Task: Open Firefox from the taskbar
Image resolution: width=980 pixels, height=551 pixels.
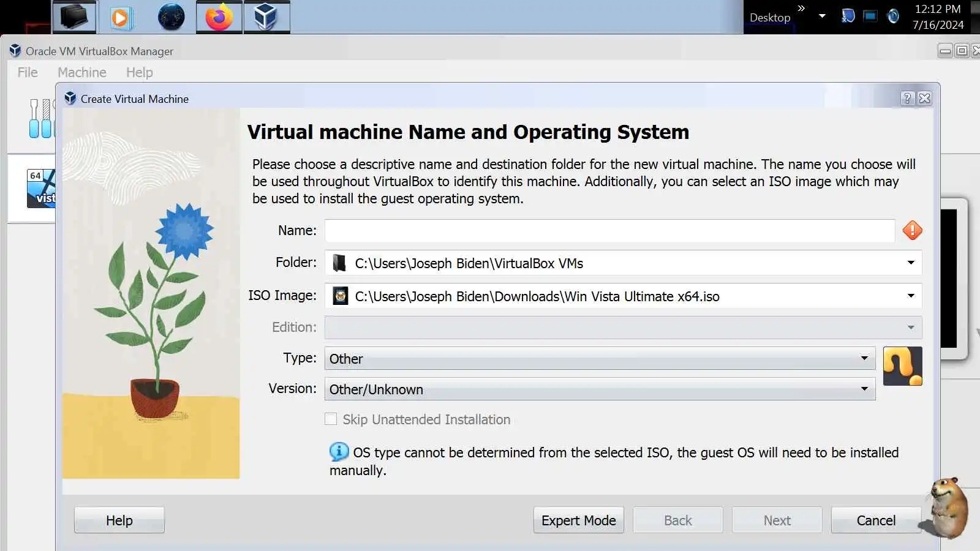Action: 219,17
